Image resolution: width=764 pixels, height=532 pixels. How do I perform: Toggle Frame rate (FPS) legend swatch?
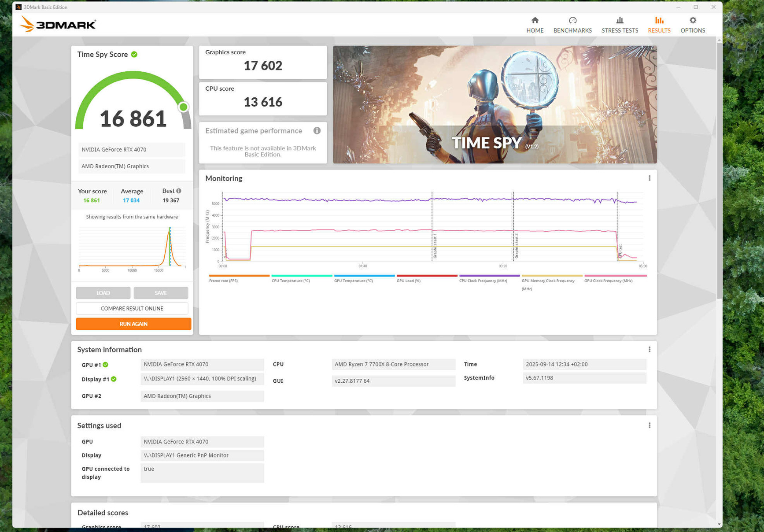pos(239,276)
